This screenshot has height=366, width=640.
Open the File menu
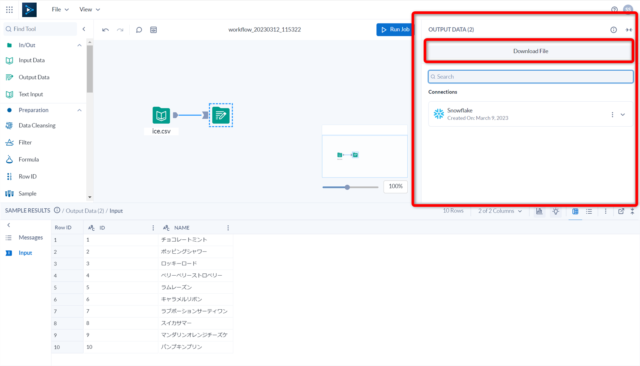click(60, 9)
